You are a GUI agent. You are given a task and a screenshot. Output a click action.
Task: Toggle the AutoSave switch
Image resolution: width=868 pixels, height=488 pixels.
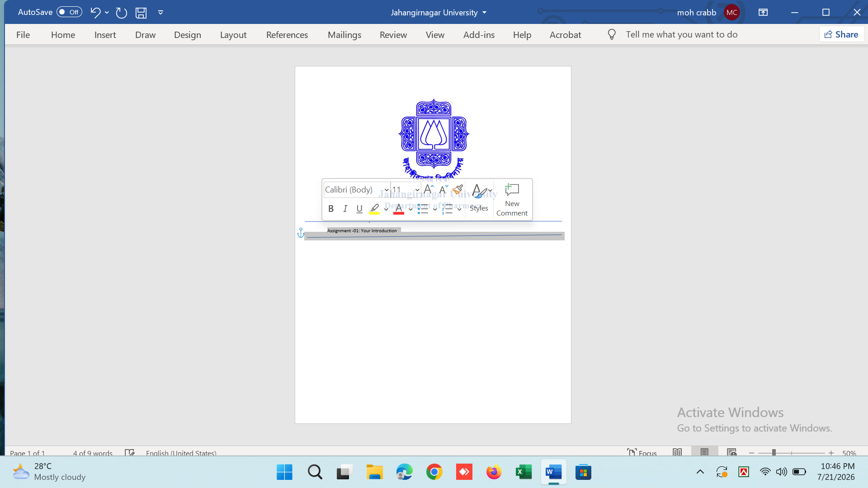(x=69, y=12)
